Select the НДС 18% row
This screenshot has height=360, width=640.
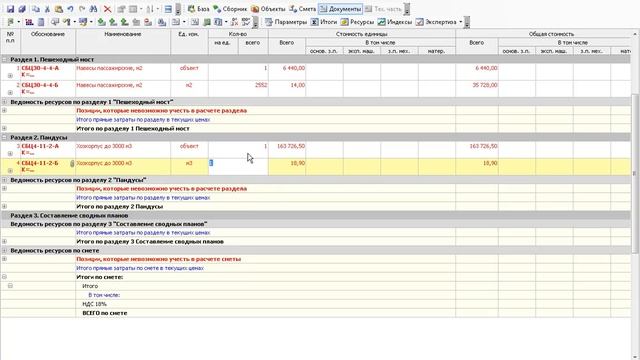coord(316,304)
